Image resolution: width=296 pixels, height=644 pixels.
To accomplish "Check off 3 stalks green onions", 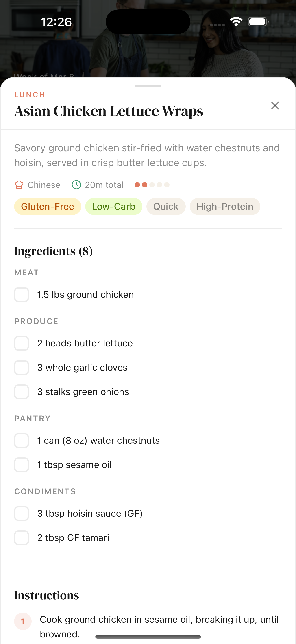I will [x=22, y=392].
